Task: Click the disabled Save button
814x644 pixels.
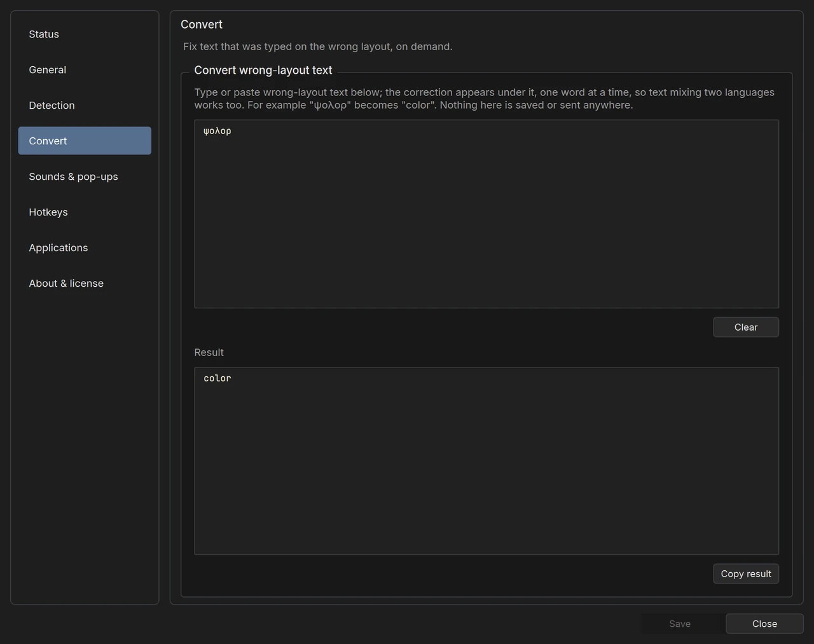Action: click(x=680, y=624)
